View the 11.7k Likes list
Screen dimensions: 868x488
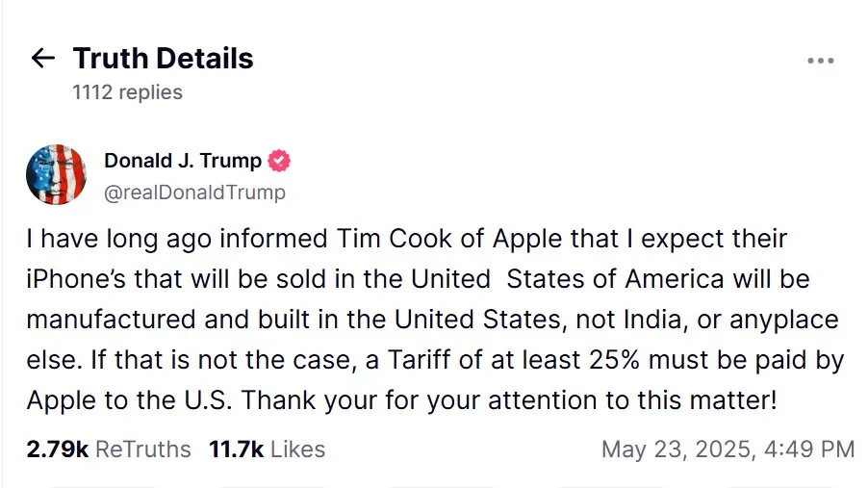267,449
